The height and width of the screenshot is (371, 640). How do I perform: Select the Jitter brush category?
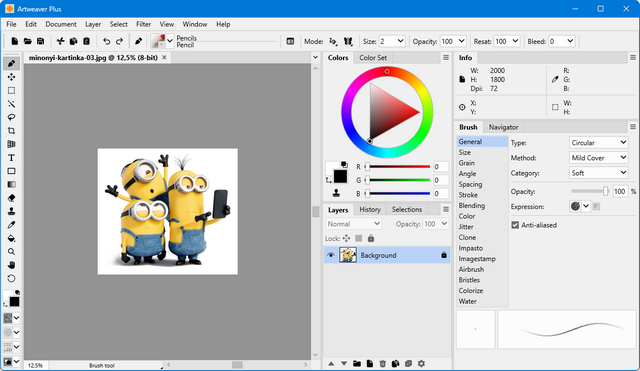tap(466, 227)
